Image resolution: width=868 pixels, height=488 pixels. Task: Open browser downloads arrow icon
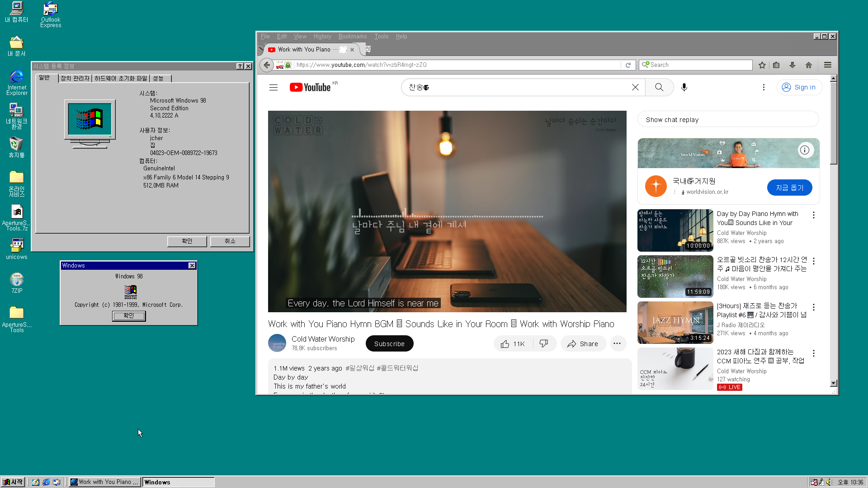tap(793, 65)
